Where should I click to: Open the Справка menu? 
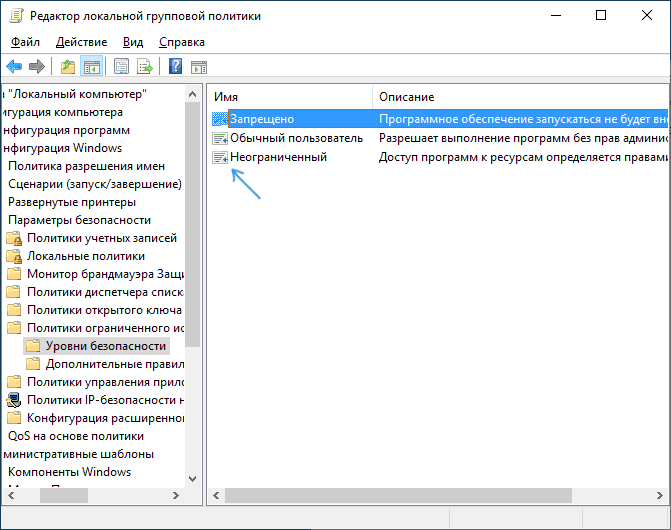coord(182,42)
